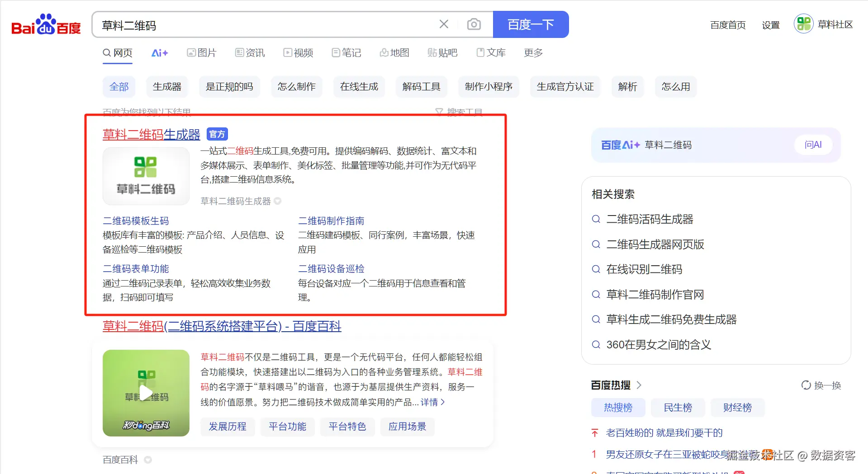Click the pinned-top arrow icon in hot list
Viewport: 868px width, 474px height.
click(x=595, y=433)
